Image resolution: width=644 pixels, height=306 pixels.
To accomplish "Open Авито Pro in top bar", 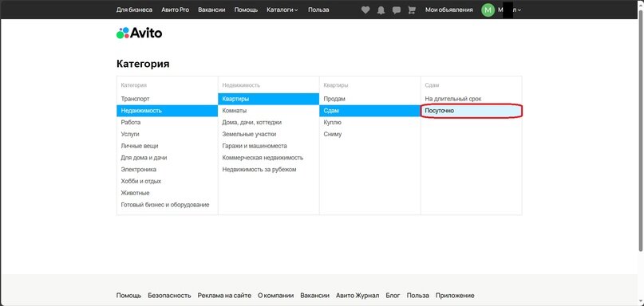I will coord(175,10).
